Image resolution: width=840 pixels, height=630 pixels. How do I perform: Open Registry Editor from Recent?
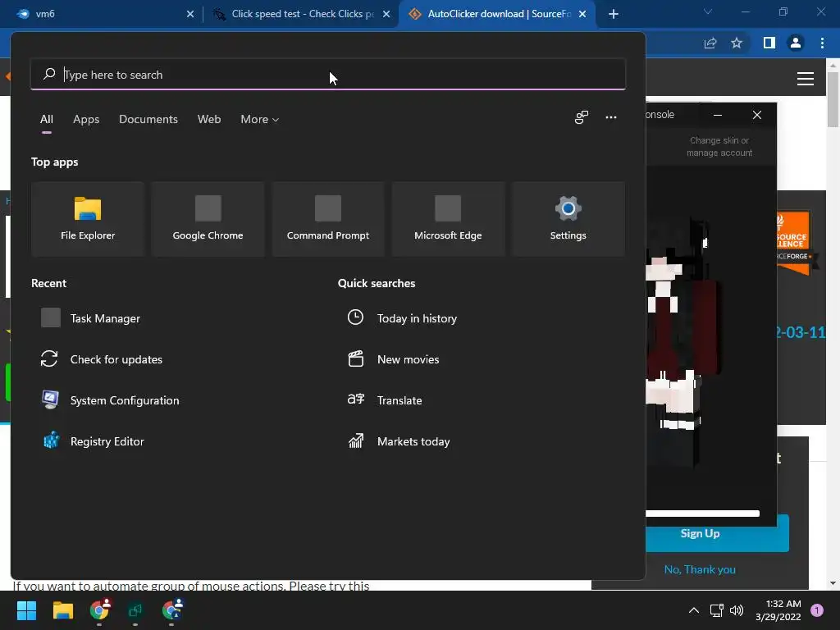click(93, 441)
